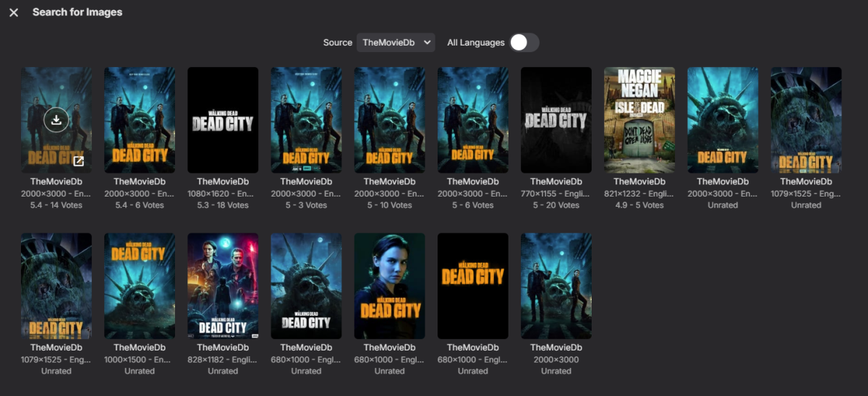The height and width of the screenshot is (396, 868).
Task: Select the dark 770×1155 poster with 20 votes
Action: [556, 120]
